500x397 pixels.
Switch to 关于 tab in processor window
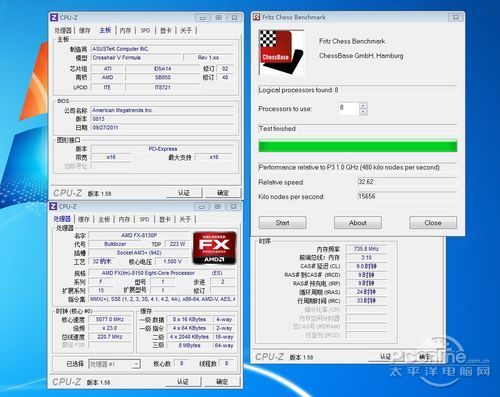(x=185, y=219)
